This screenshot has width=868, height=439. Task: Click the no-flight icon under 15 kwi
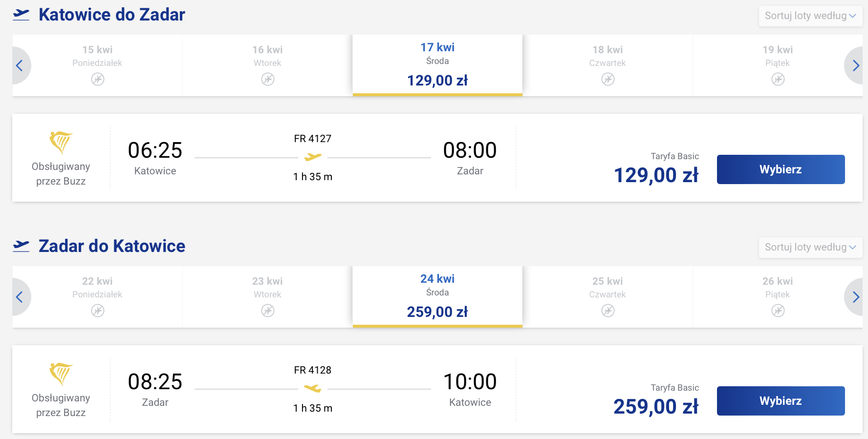click(x=98, y=79)
